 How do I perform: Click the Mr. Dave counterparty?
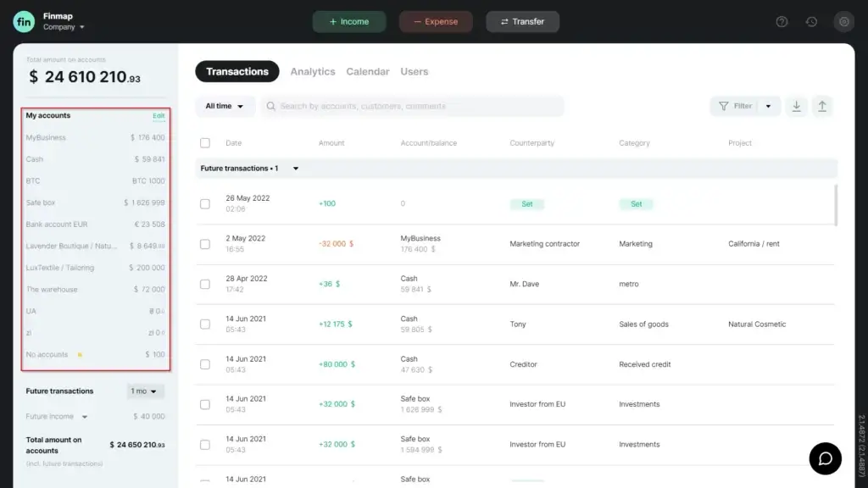coord(524,284)
